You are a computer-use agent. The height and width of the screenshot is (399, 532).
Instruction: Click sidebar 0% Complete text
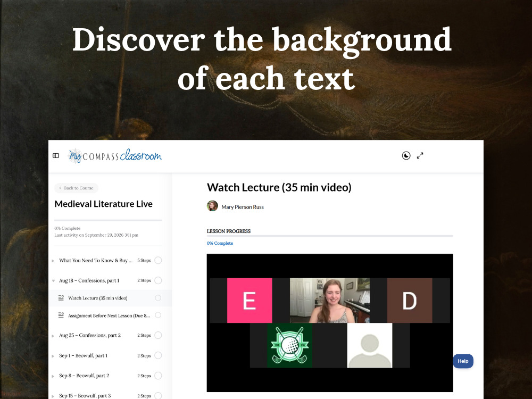tap(68, 228)
